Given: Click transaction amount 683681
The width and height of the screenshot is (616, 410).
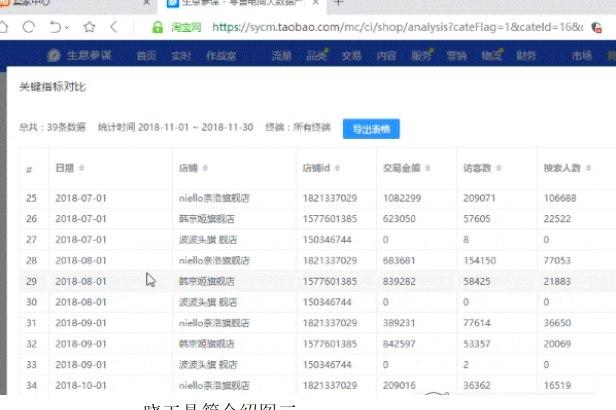Looking at the screenshot, I should coord(399,260).
